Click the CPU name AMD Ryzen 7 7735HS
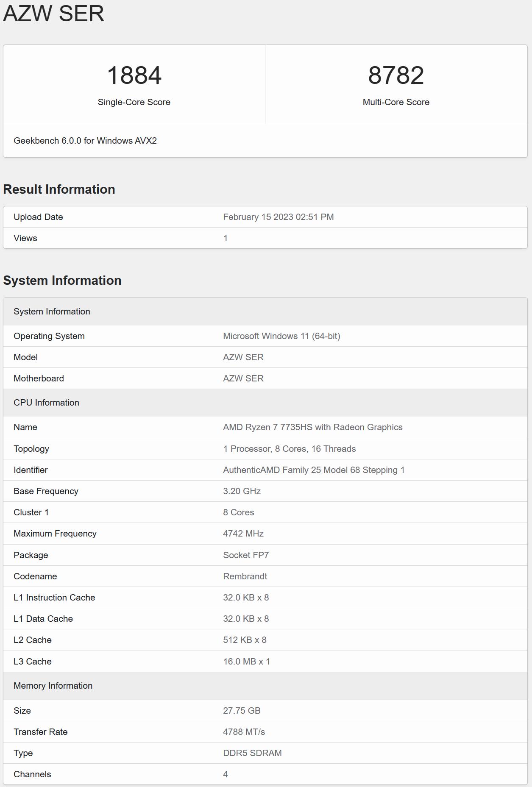The image size is (532, 787). (x=312, y=427)
